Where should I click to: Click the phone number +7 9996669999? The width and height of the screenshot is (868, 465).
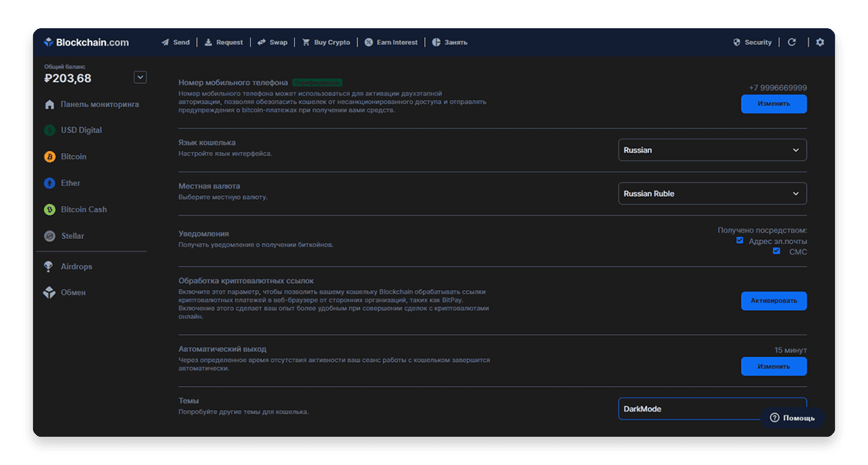pos(778,87)
